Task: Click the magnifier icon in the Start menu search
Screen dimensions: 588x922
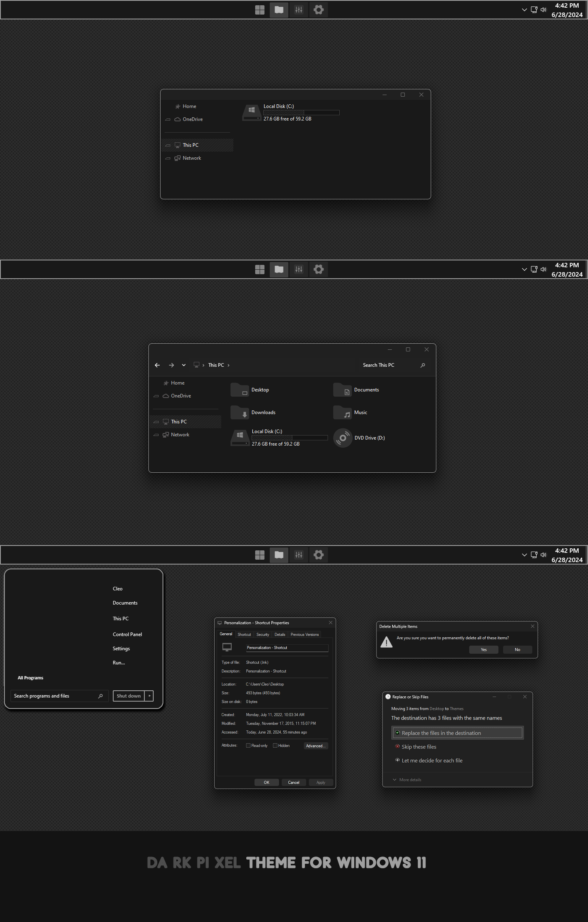Action: pos(100,696)
